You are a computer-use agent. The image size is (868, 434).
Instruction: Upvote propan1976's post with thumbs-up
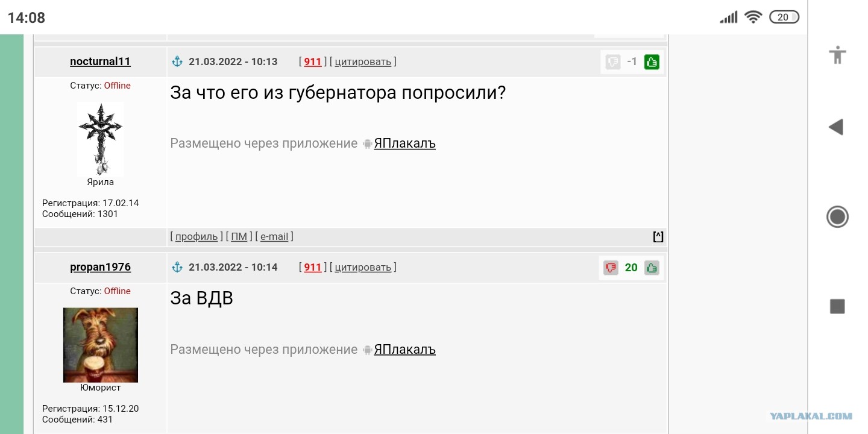coord(651,268)
